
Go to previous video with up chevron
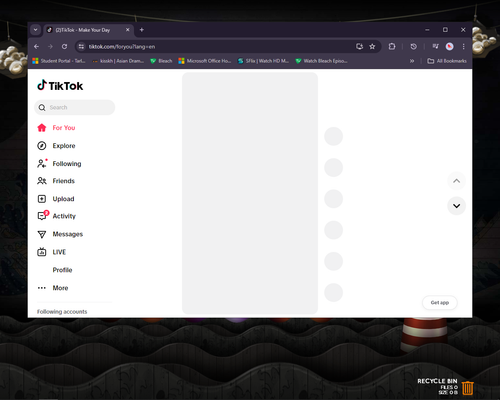coord(456,181)
